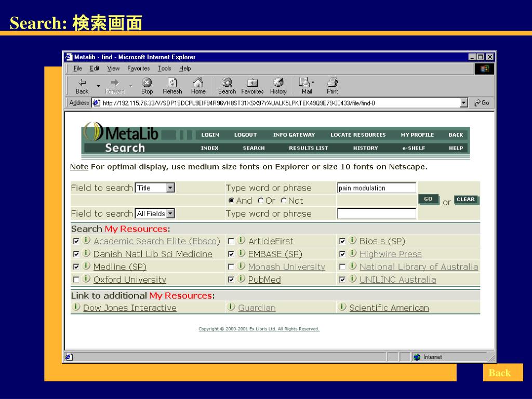This screenshot has height=399, width=532.
Task: Check the Oxford University checkbox
Action: [76, 280]
